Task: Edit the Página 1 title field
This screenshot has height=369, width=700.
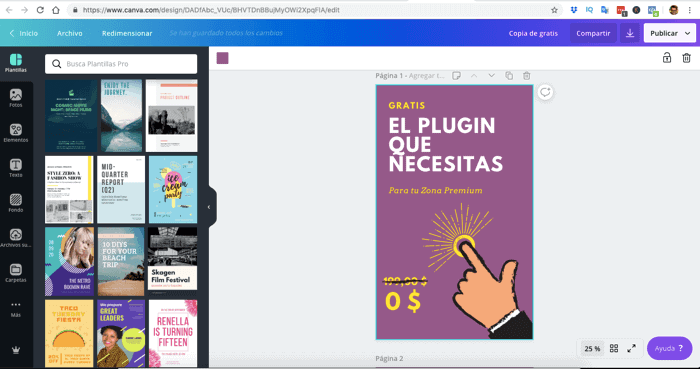Action: 427,76
